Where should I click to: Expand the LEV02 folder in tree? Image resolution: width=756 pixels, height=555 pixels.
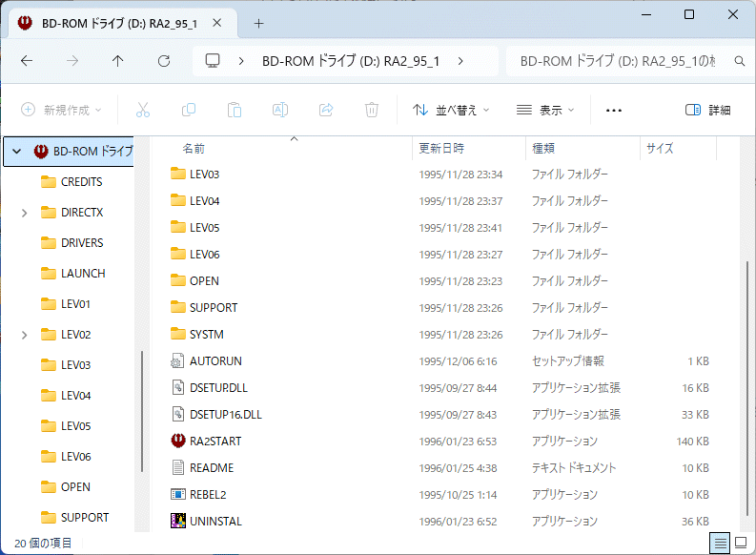(24, 335)
